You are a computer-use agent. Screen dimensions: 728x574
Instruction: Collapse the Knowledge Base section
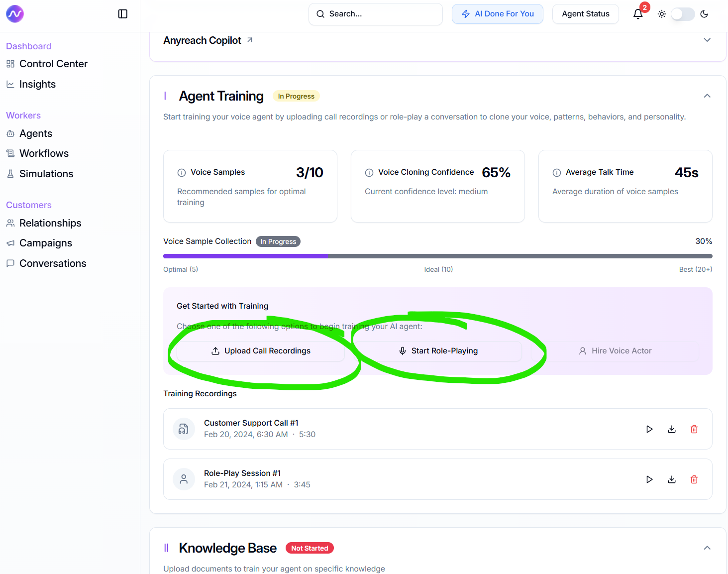click(x=707, y=548)
